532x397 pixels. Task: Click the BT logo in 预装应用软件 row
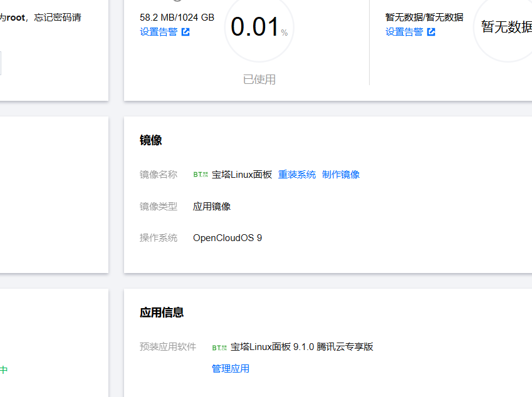point(219,347)
